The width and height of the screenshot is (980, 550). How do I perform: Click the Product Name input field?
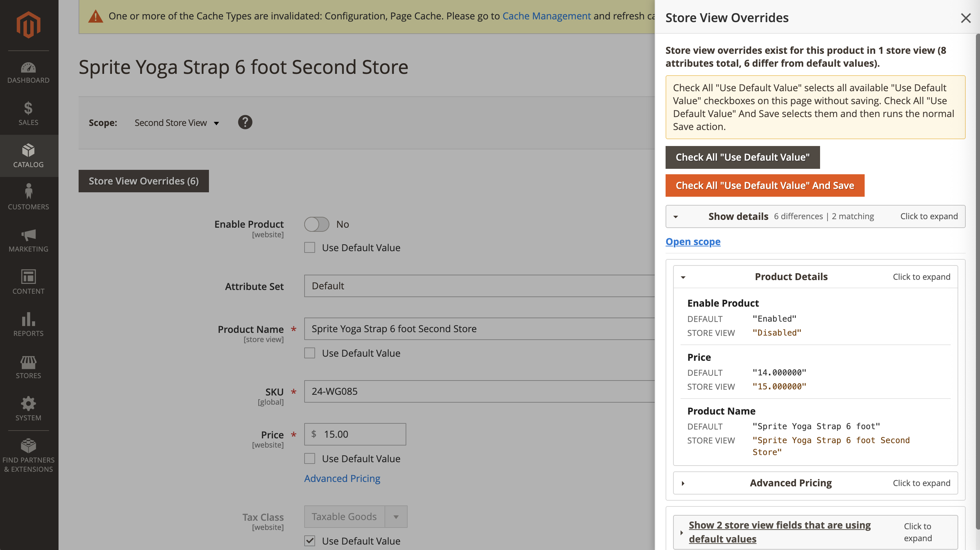pyautogui.click(x=479, y=329)
